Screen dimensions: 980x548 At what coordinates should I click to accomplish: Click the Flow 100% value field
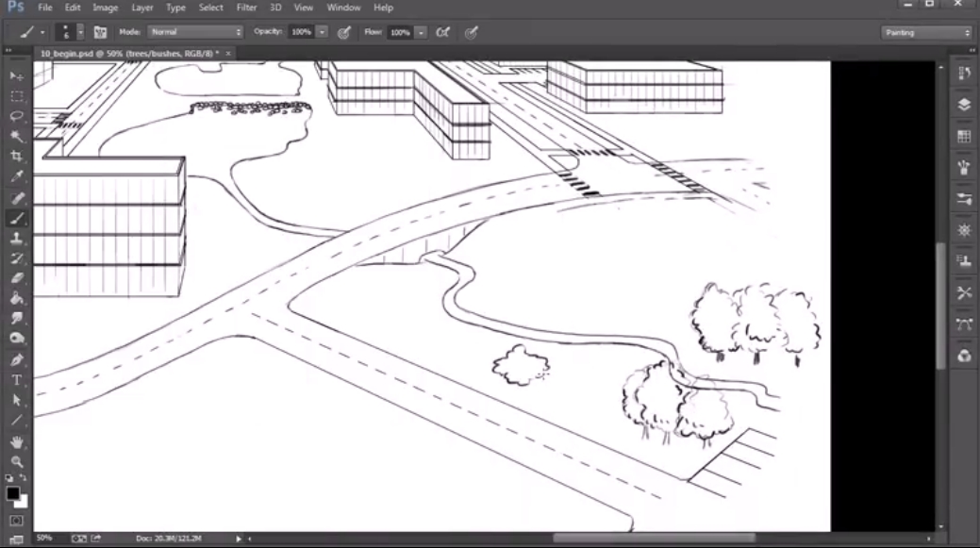point(400,32)
